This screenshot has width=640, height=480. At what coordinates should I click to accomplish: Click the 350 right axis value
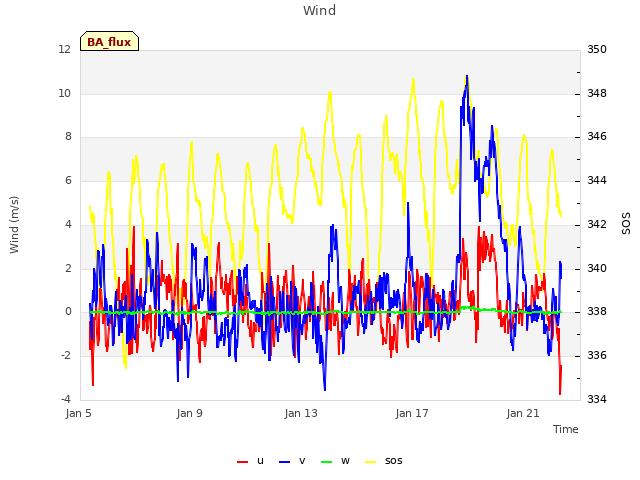[x=597, y=49]
